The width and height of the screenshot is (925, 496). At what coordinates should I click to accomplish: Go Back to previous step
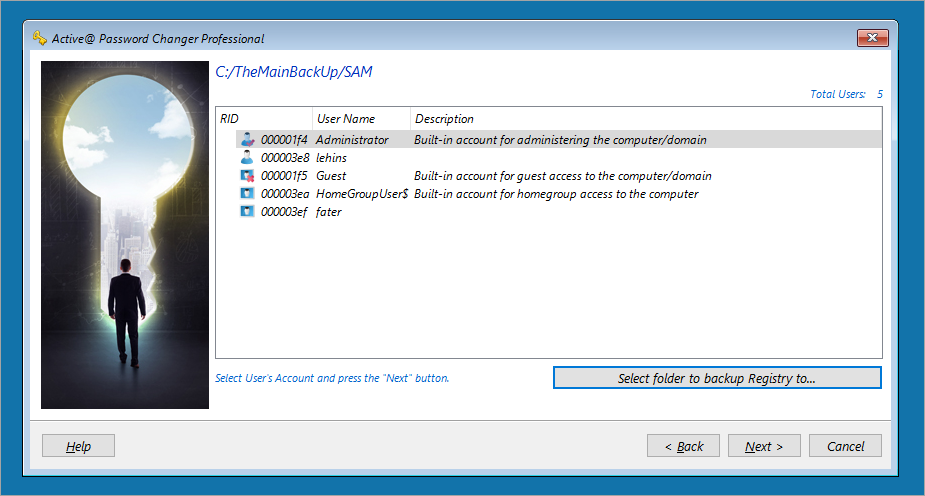tap(683, 446)
